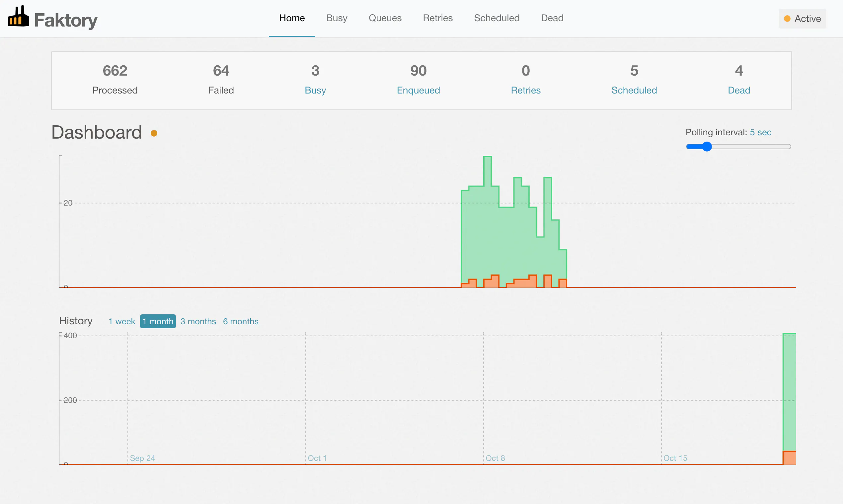
Task: Open the Enqueued stat link
Action: coord(418,90)
